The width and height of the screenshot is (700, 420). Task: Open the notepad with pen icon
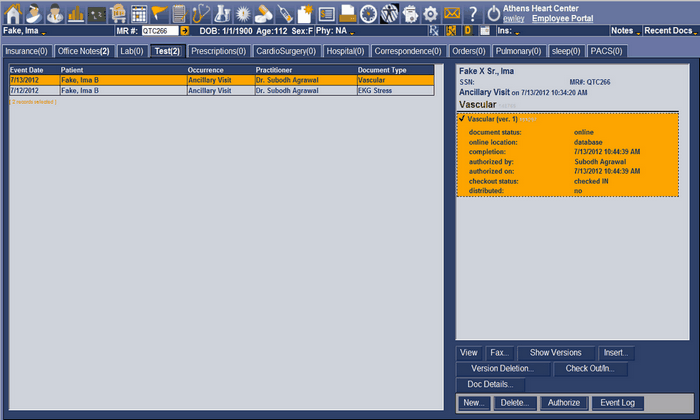click(179, 14)
